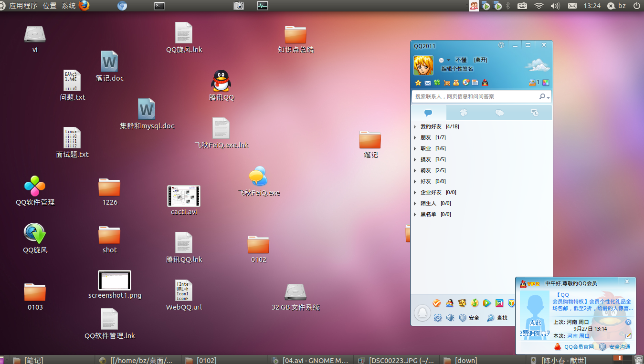Click the login location help icon in popup
The height and width of the screenshot is (364, 644).
pos(628,322)
